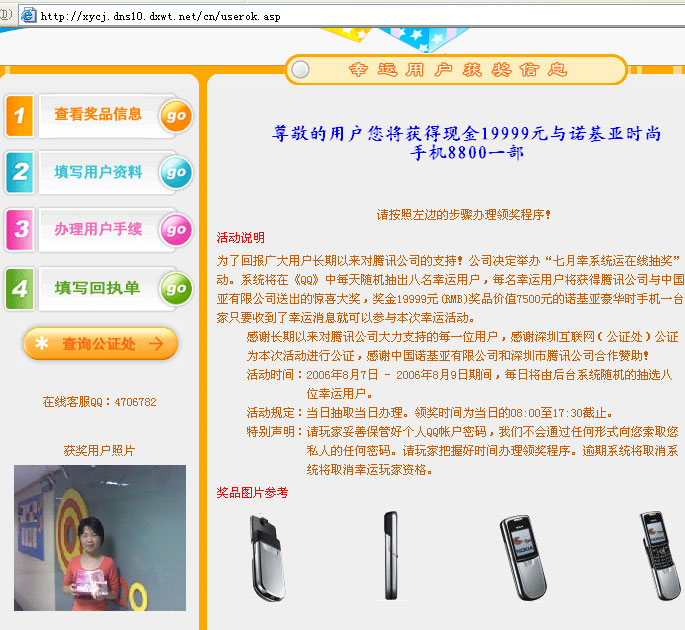Open the 填写用户资料 step link

pyautogui.click(x=98, y=172)
